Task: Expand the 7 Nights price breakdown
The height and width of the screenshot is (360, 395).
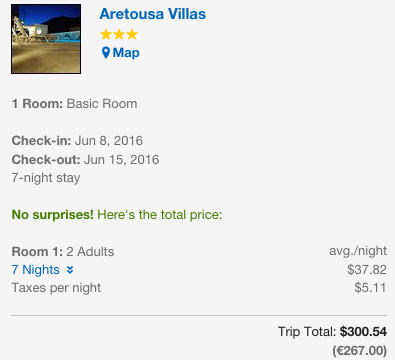Action: 42,270
